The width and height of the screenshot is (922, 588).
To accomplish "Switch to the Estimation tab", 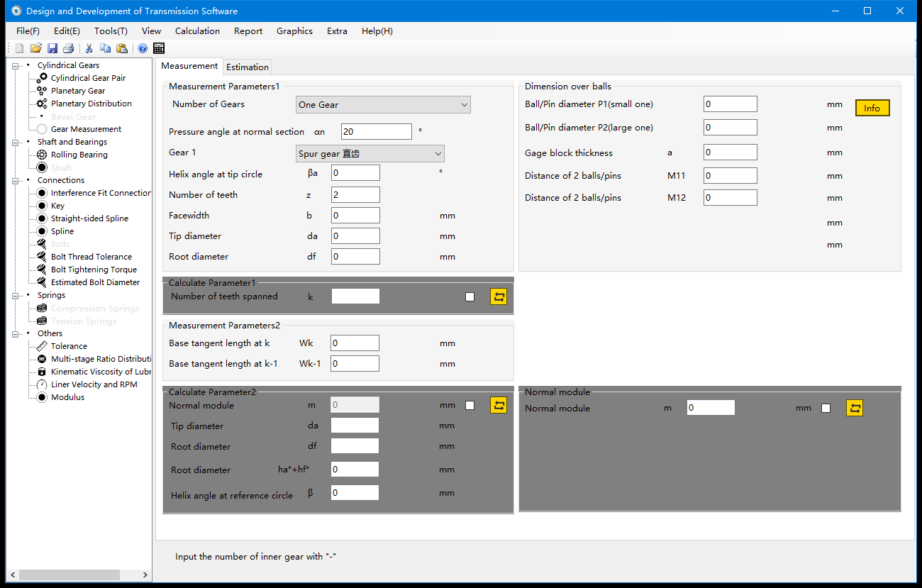I will pyautogui.click(x=248, y=67).
